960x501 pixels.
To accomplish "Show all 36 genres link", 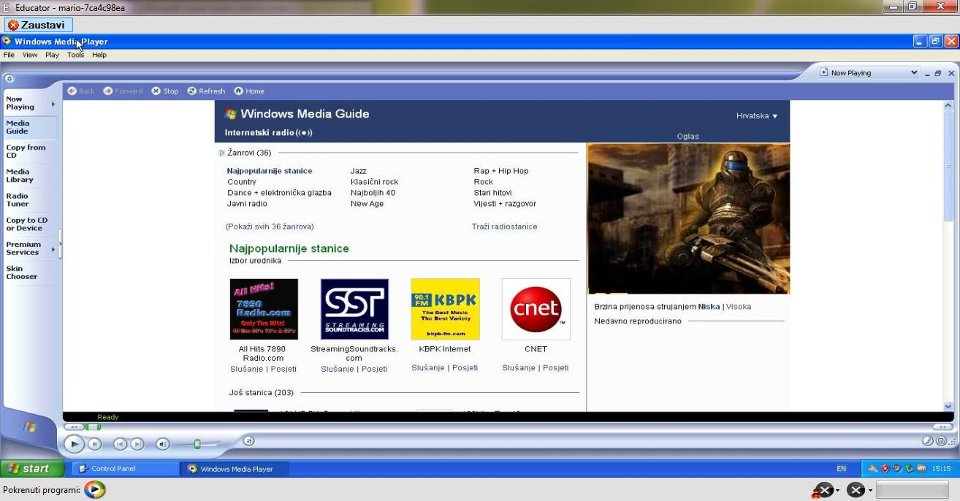I will click(269, 227).
